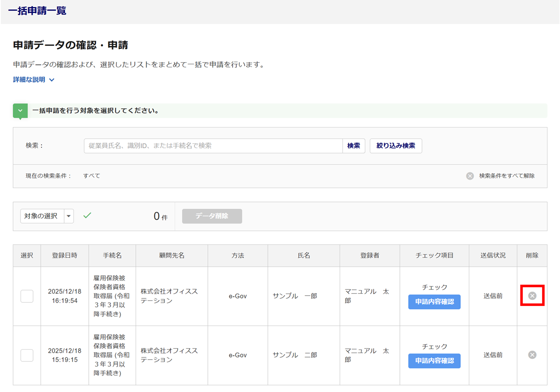
Task: Collapse the green chevron instruction banner
Action: pos(20,111)
